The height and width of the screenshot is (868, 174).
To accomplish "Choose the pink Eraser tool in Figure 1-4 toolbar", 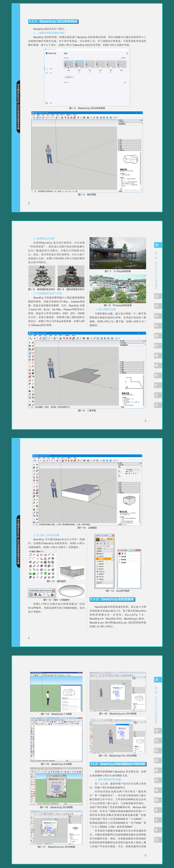I will 43,118.
